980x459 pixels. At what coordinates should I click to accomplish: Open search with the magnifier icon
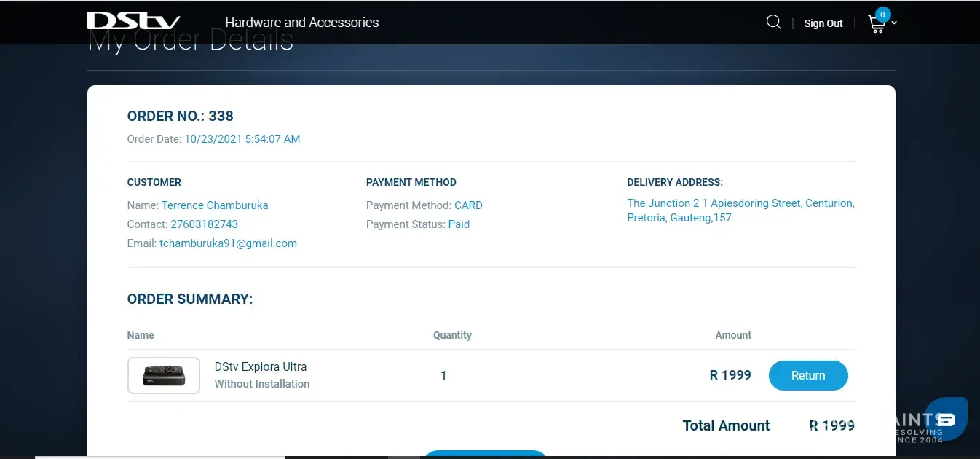coord(773,23)
